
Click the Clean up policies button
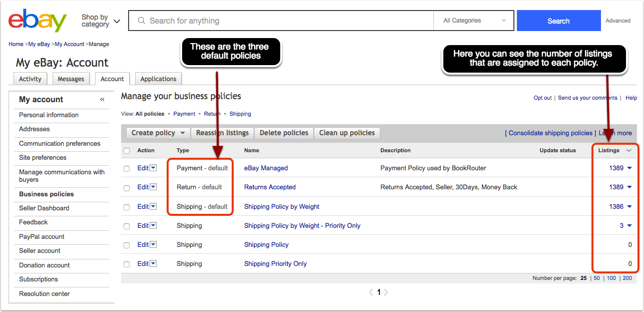click(347, 133)
